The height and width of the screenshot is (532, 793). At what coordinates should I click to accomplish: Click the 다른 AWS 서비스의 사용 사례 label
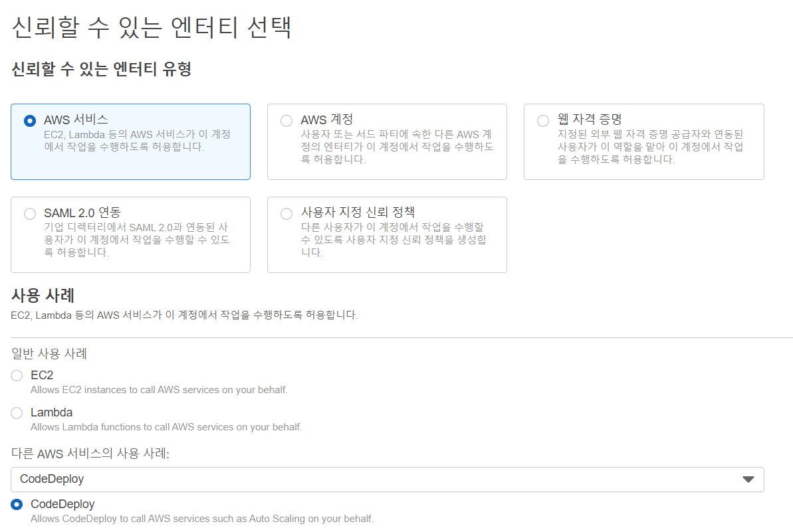pos(90,453)
